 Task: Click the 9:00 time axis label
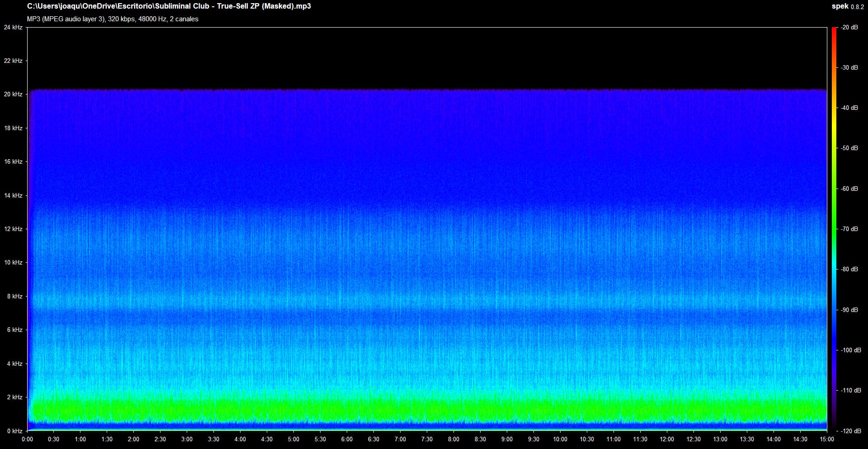pyautogui.click(x=507, y=439)
